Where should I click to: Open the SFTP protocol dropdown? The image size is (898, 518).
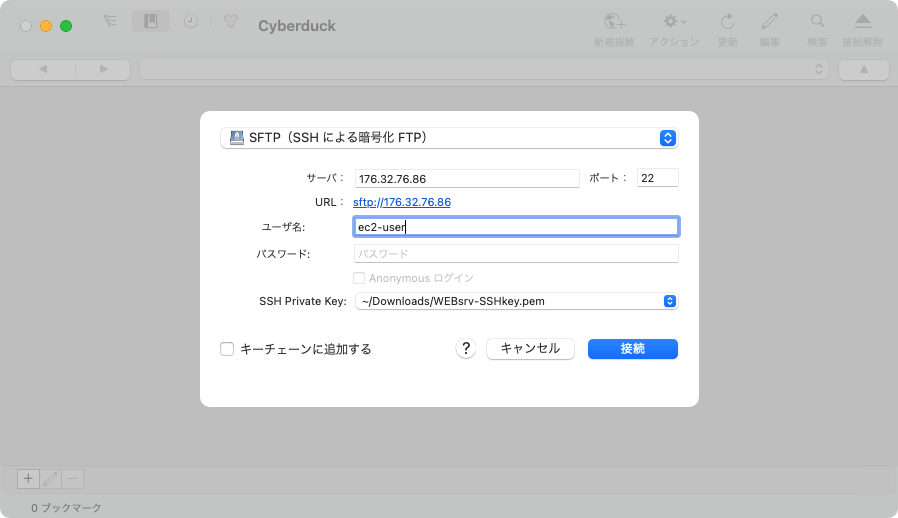450,138
